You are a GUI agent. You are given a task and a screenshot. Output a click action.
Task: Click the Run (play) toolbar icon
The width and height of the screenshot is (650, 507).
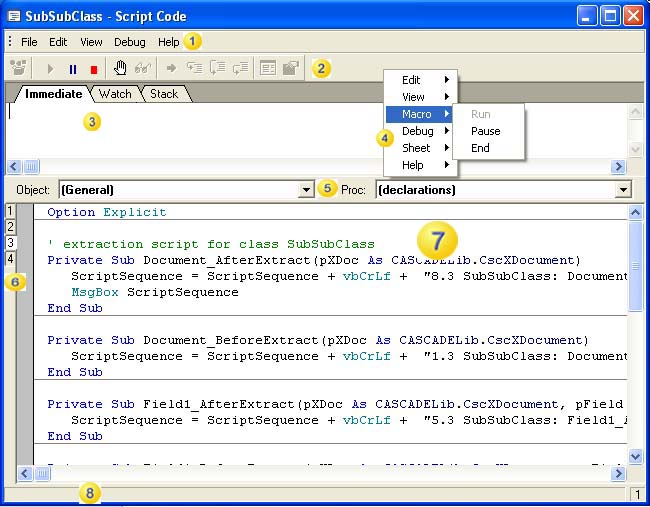coord(50,68)
